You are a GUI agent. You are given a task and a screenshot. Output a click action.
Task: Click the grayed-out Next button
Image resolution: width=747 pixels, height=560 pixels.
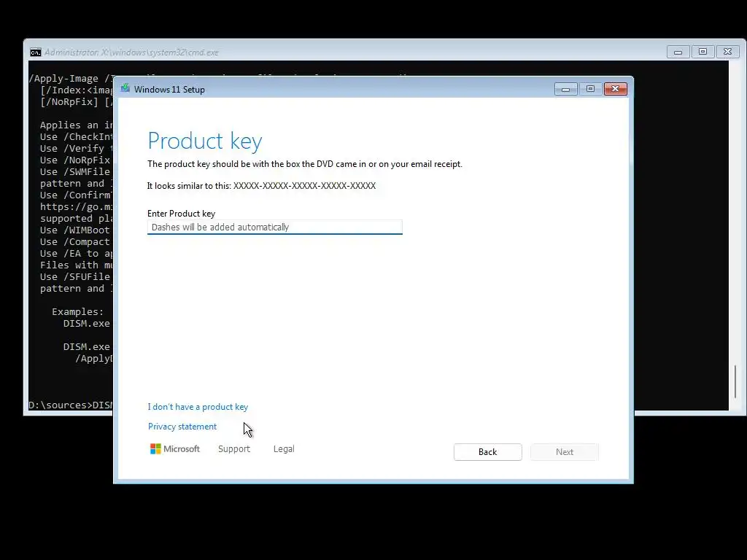pyautogui.click(x=565, y=452)
